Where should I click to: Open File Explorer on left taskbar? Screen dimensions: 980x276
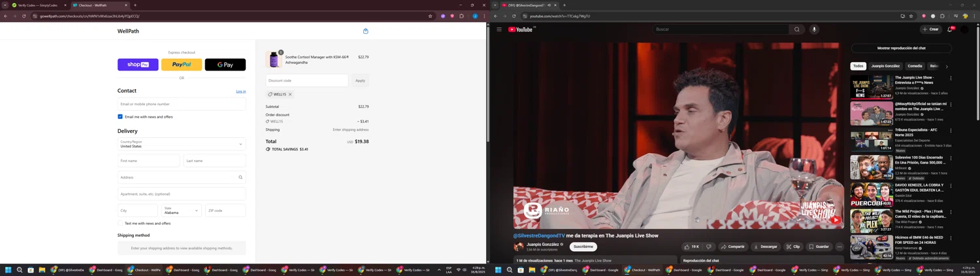coord(42,269)
